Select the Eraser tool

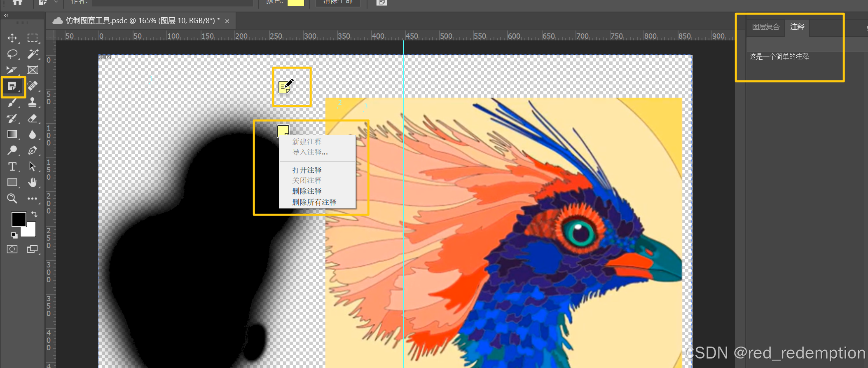pos(33,119)
